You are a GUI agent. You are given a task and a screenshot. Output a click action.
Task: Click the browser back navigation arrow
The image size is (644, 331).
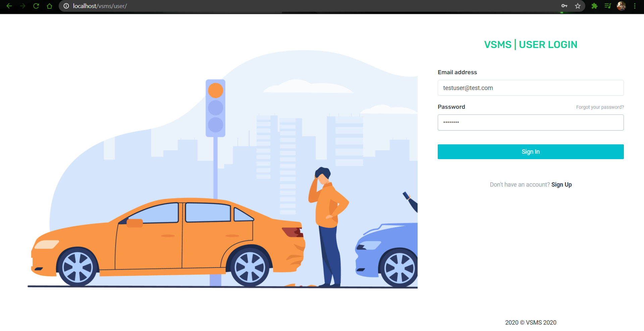pos(9,6)
